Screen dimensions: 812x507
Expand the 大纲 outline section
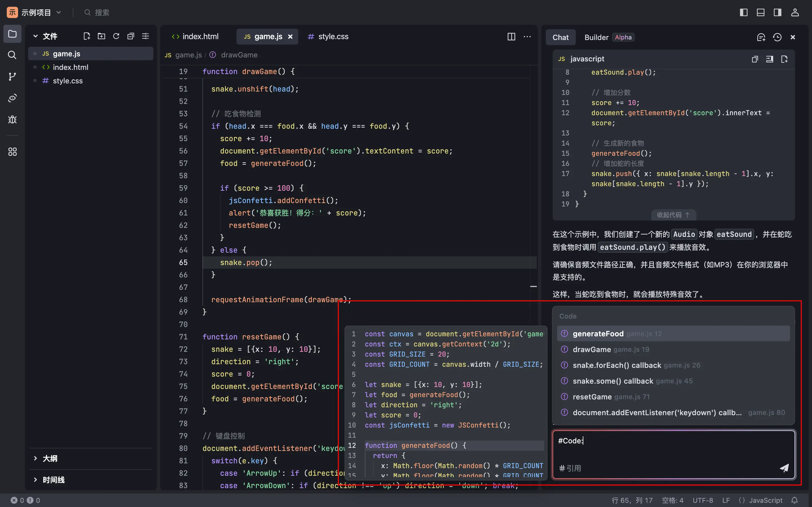(50, 458)
